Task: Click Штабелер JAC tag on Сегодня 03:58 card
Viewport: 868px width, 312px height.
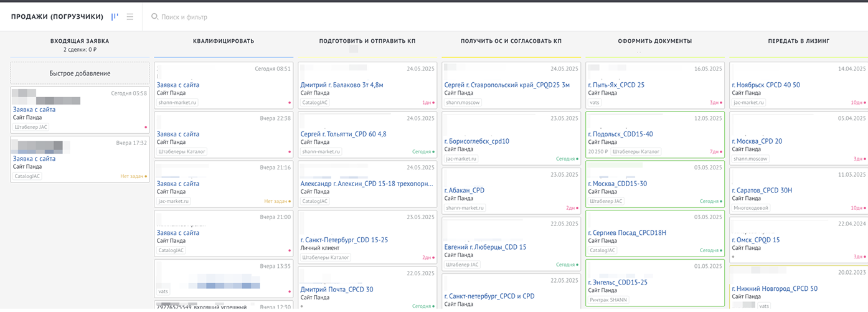Action: click(31, 127)
